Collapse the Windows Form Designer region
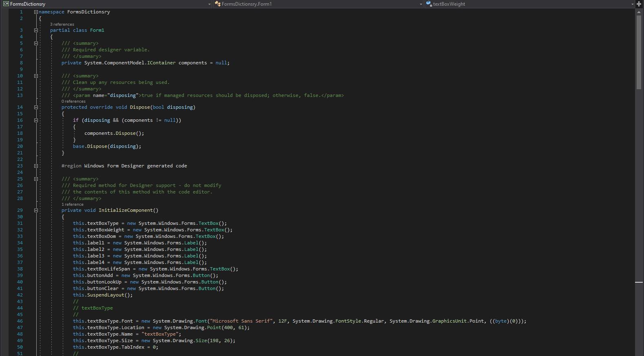The height and width of the screenshot is (356, 644). coord(36,166)
